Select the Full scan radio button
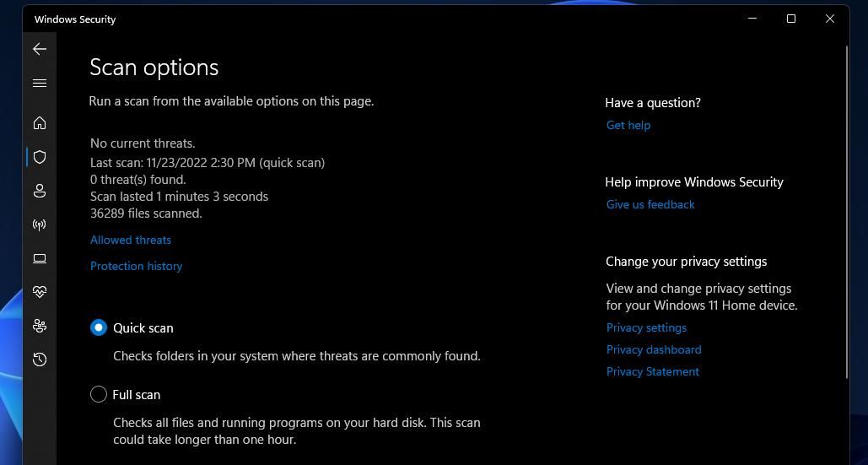 pyautogui.click(x=99, y=394)
